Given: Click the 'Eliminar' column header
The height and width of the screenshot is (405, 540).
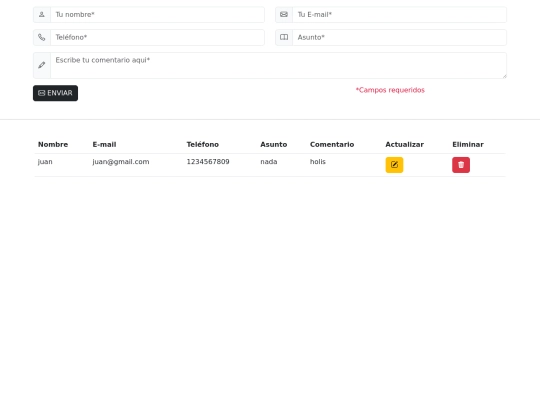Looking at the screenshot, I should (468, 145).
